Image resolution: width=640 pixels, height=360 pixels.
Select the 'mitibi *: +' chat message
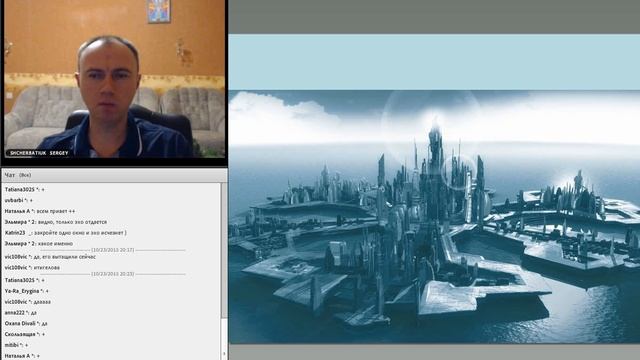pyautogui.click(x=16, y=345)
